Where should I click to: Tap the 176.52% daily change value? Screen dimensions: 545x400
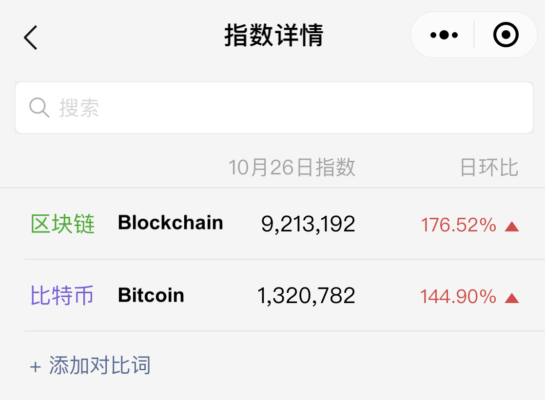coord(458,225)
